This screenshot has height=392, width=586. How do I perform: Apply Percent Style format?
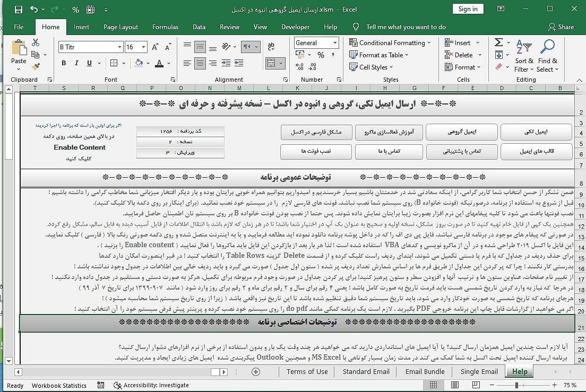tap(321, 55)
